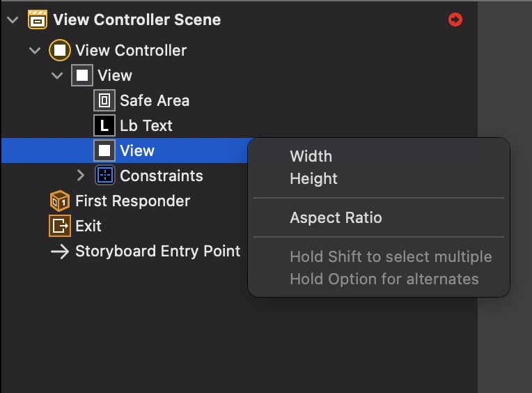Select the Lb Text outline row

click(146, 125)
